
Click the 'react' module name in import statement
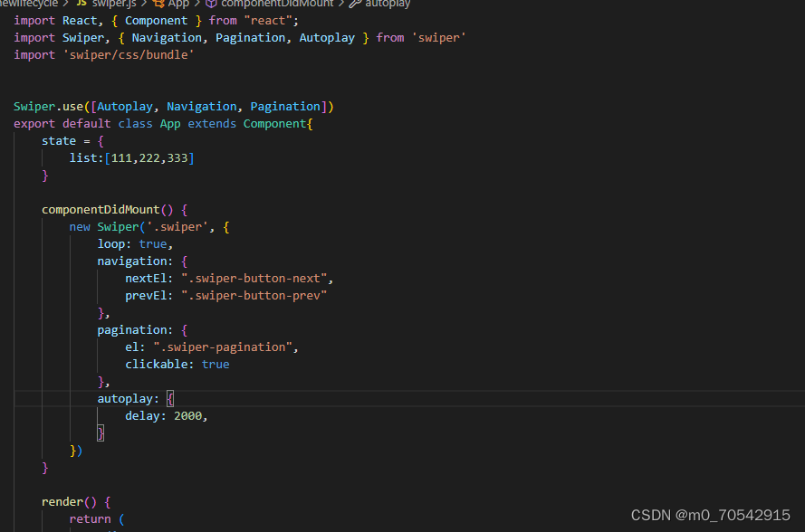pos(268,20)
